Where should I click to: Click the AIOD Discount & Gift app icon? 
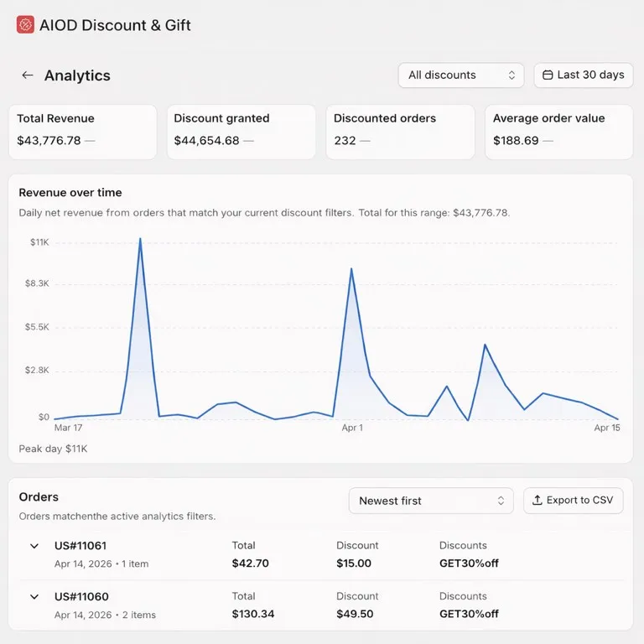[25, 24]
